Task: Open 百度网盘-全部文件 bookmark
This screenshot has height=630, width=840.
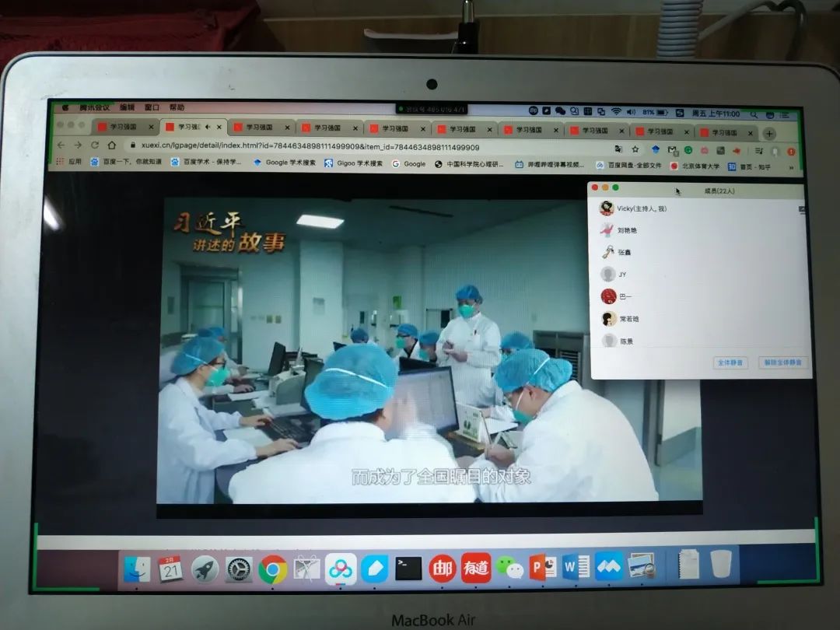Action: click(628, 165)
